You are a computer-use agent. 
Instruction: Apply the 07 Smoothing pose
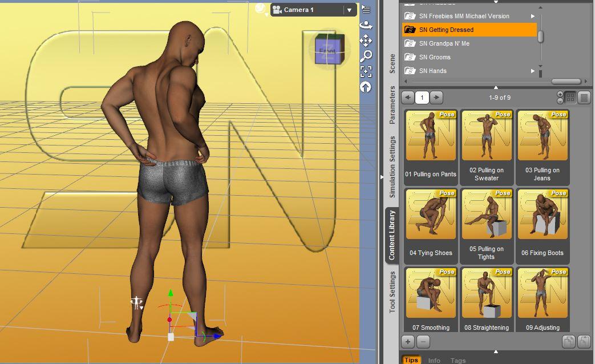tap(431, 299)
